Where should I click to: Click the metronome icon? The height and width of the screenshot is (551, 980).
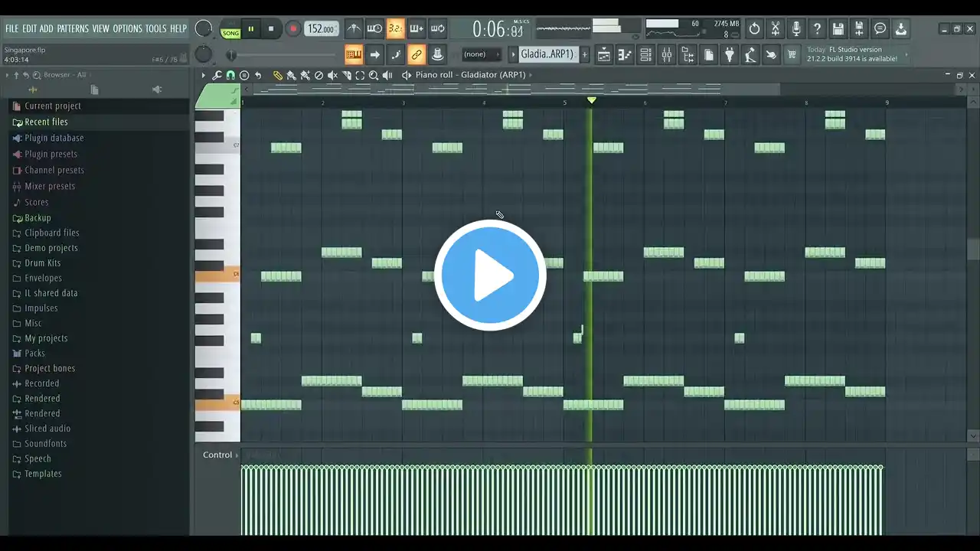[x=354, y=29]
